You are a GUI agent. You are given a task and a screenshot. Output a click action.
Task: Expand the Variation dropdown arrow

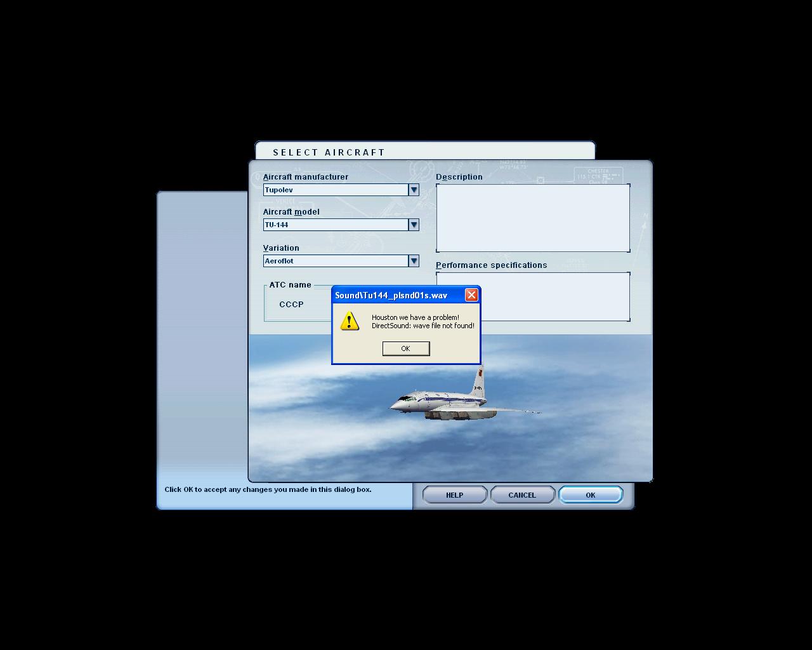point(414,261)
